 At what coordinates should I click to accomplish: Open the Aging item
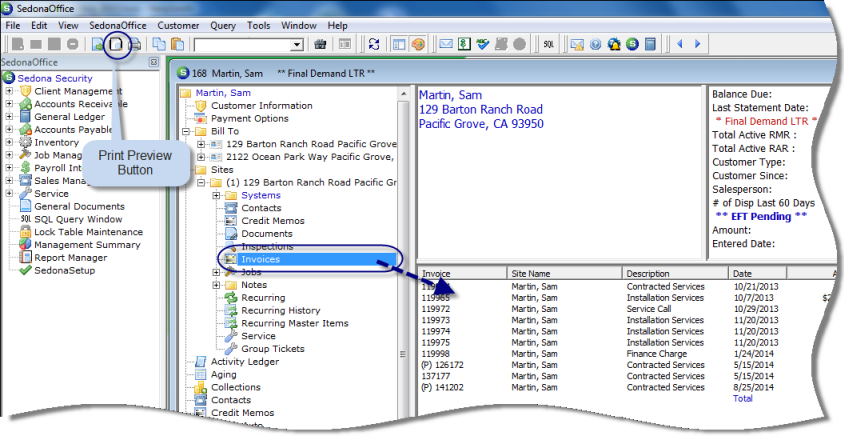(x=223, y=375)
